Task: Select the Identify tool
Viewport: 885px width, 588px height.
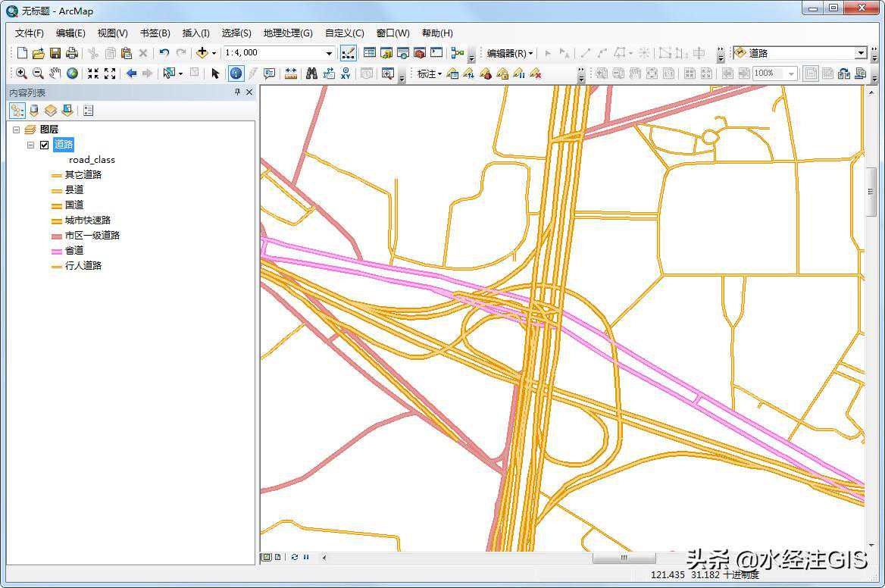Action: pos(236,73)
